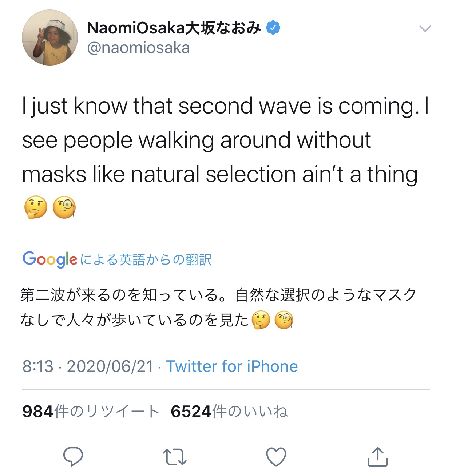Click the NaomiOsaka大坂なおみ display name
The width and height of the screenshot is (452, 476).
[174, 28]
